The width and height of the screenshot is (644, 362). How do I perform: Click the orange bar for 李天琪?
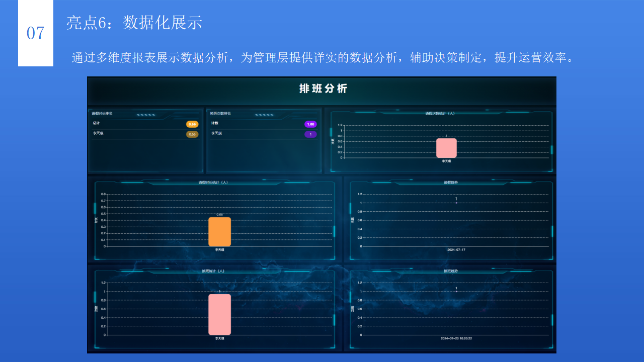(x=220, y=232)
